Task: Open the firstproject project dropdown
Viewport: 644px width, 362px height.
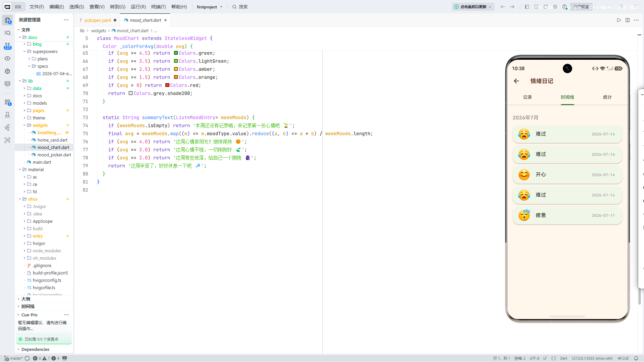Action: (x=210, y=7)
